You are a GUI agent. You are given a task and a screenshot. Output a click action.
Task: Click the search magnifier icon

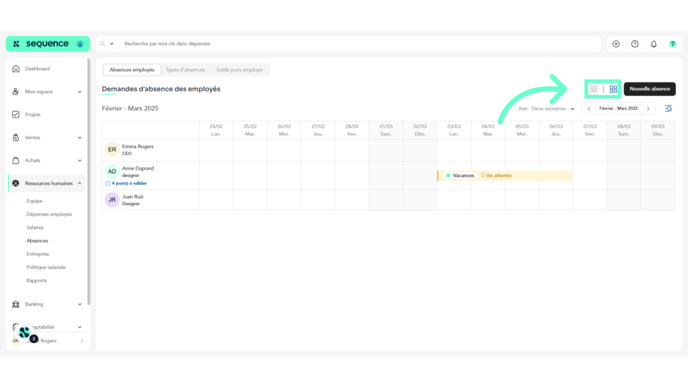click(x=103, y=44)
